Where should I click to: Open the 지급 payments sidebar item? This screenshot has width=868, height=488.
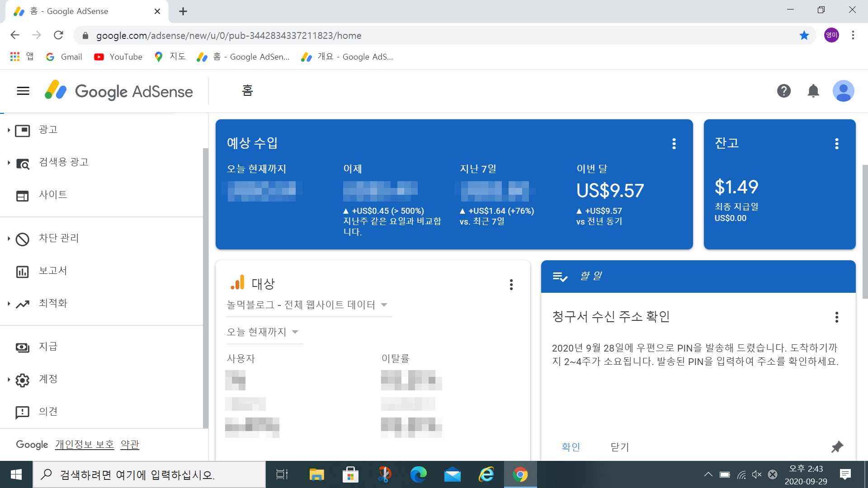[48, 347]
